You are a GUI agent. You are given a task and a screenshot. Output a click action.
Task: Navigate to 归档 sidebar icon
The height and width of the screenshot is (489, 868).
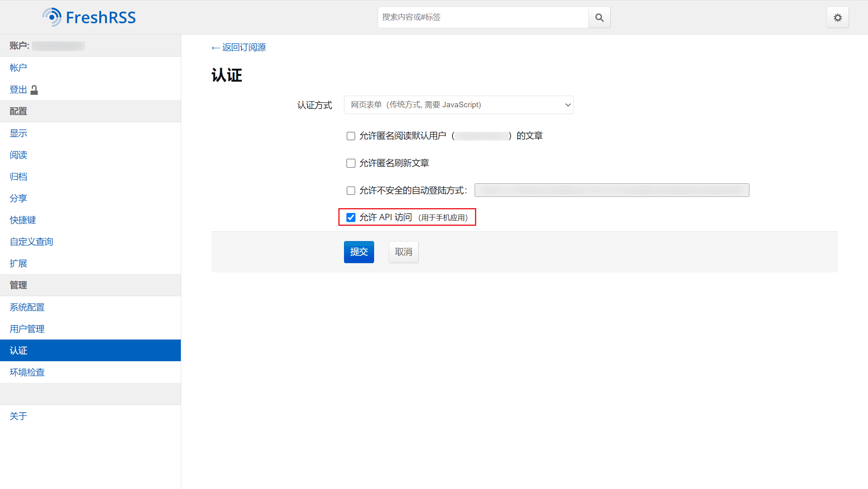pyautogui.click(x=19, y=176)
